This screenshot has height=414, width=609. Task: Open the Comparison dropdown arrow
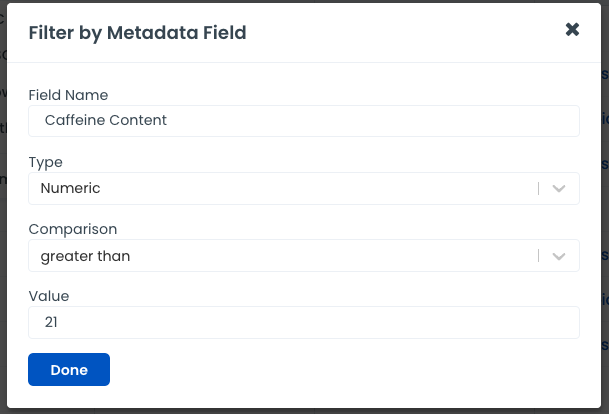(x=559, y=256)
